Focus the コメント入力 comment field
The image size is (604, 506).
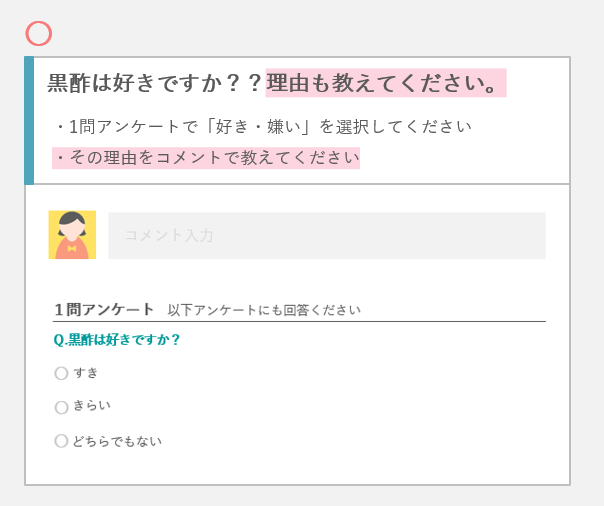pyautogui.click(x=327, y=235)
